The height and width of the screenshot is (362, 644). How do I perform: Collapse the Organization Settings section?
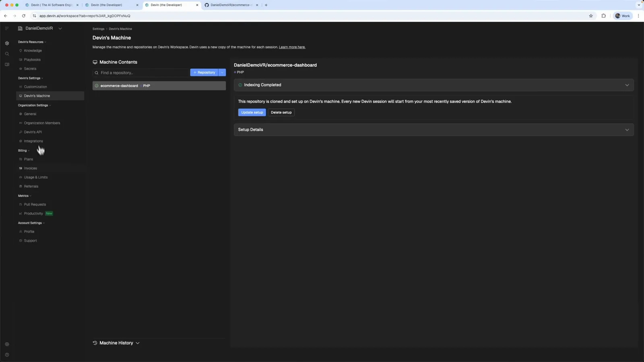pos(34,105)
